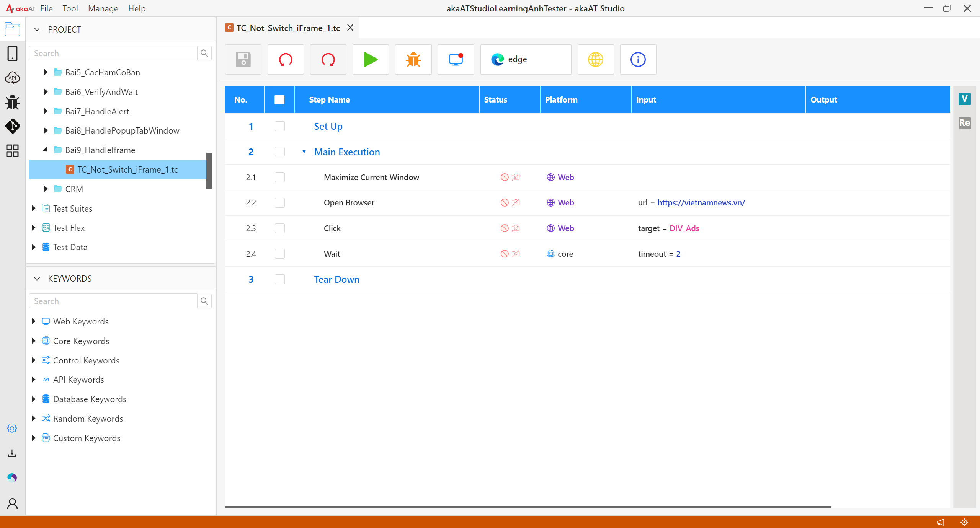This screenshot has width=980, height=528.
Task: Expand the Web Keywords node
Action: tap(34, 321)
